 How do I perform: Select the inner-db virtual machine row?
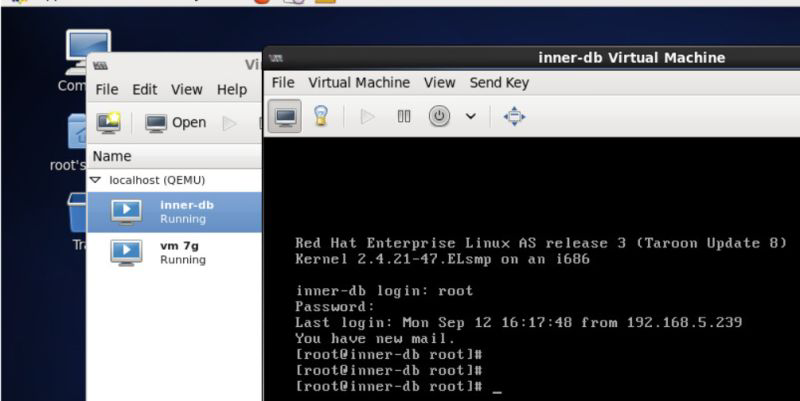point(174,212)
